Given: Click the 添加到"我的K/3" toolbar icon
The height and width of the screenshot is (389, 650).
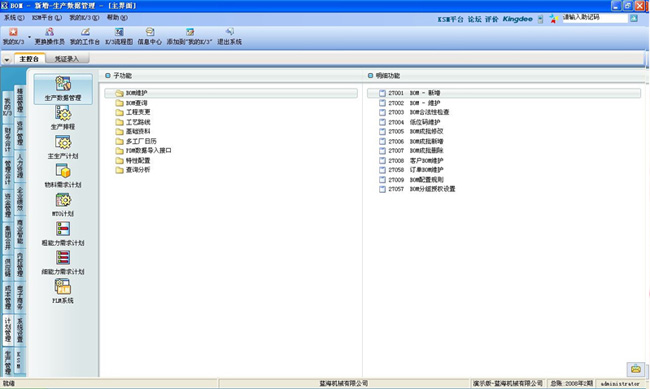Looking at the screenshot, I should tap(189, 36).
